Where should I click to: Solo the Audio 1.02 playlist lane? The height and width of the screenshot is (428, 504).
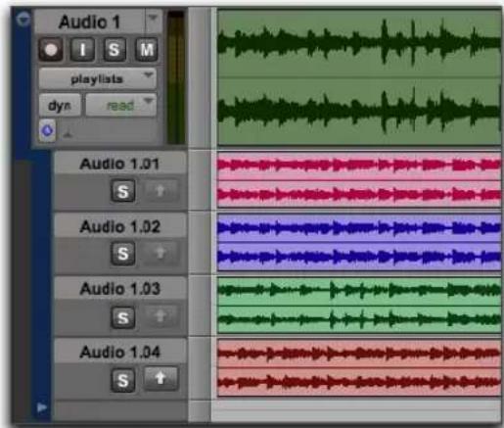(122, 253)
